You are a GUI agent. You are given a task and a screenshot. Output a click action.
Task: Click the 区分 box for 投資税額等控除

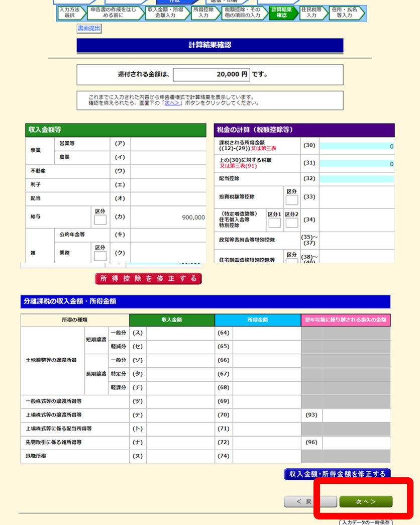292,200
